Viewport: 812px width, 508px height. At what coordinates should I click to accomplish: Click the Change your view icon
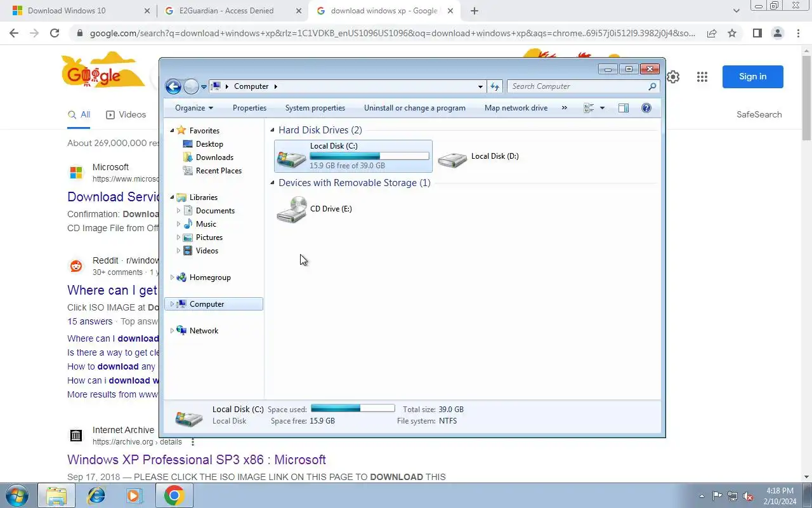coord(589,108)
